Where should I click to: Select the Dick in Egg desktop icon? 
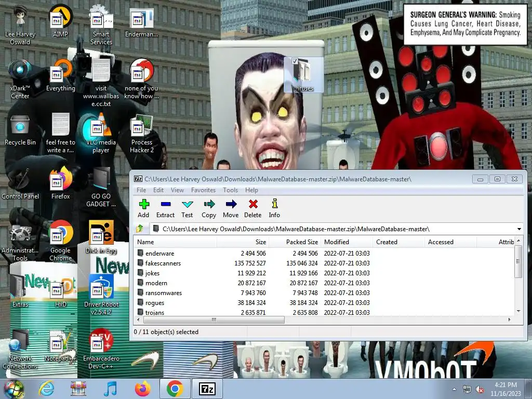point(101,237)
